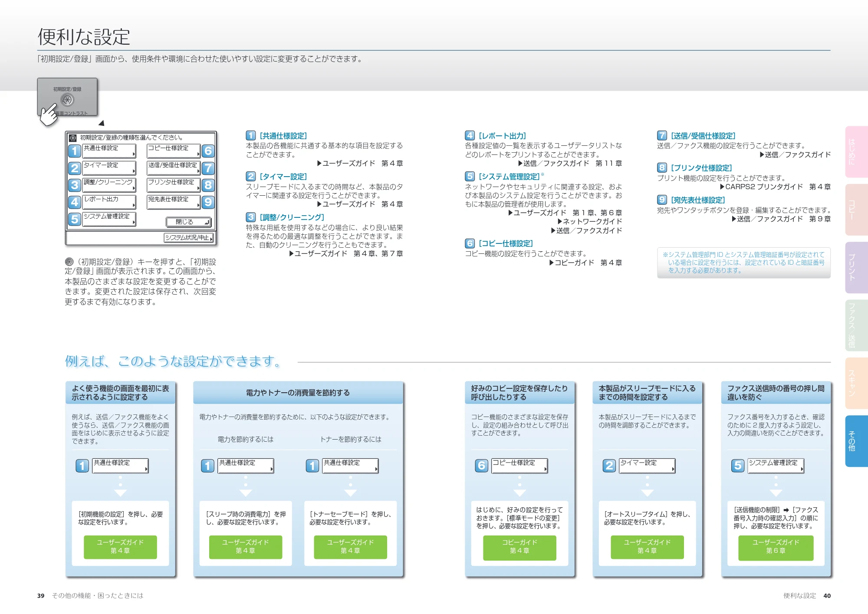Click タイマー設定 button in the スリープモード card

click(647, 466)
